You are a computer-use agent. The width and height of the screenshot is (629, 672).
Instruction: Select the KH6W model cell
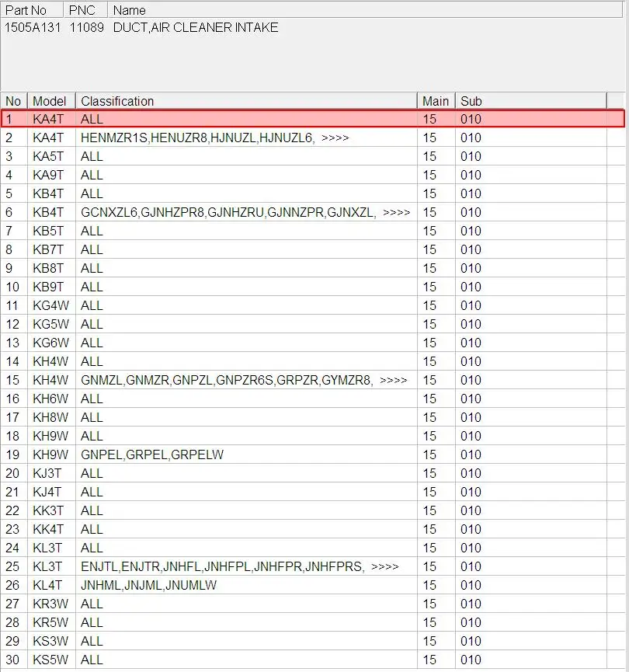click(x=50, y=399)
